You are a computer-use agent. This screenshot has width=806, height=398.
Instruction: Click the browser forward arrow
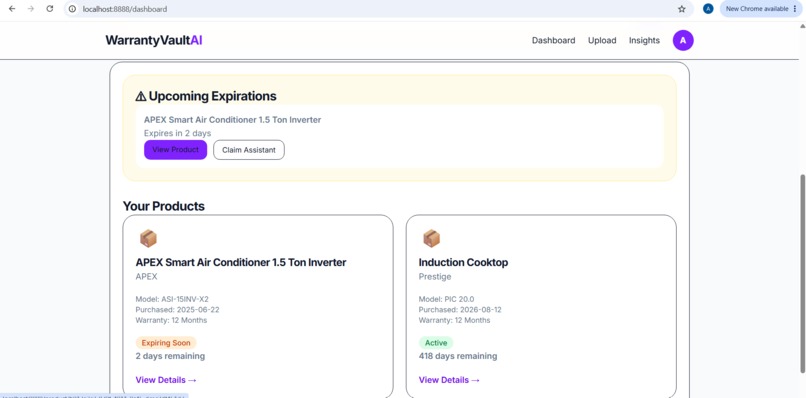coord(31,9)
